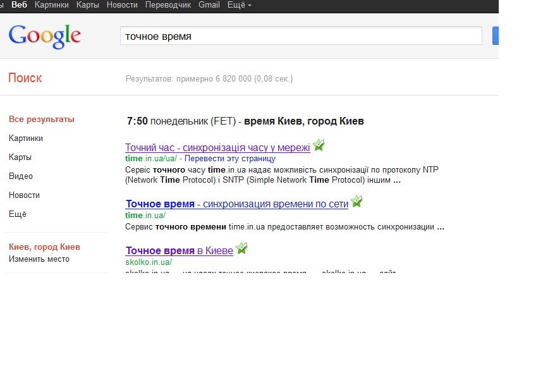Click green star icon beside 'синхронизация времени по сети' result
Screen dimensions: 555x392
pos(357,201)
